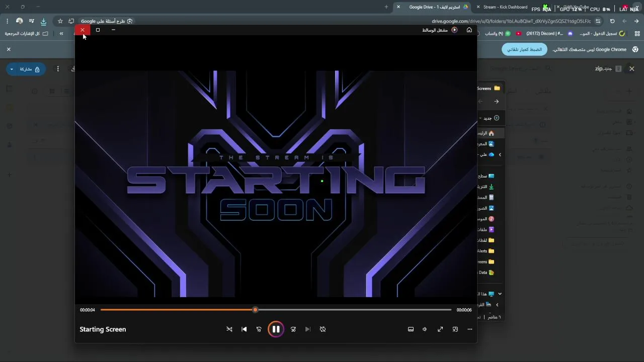Open more options in media player
Viewport: 644px width, 362px height.
pos(470,329)
